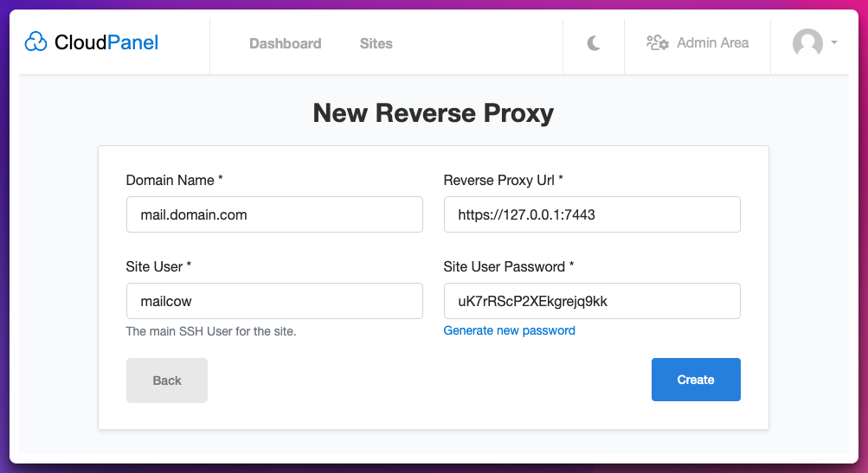This screenshot has height=473, width=868.
Task: Click the Generate new password link
Action: (509, 330)
